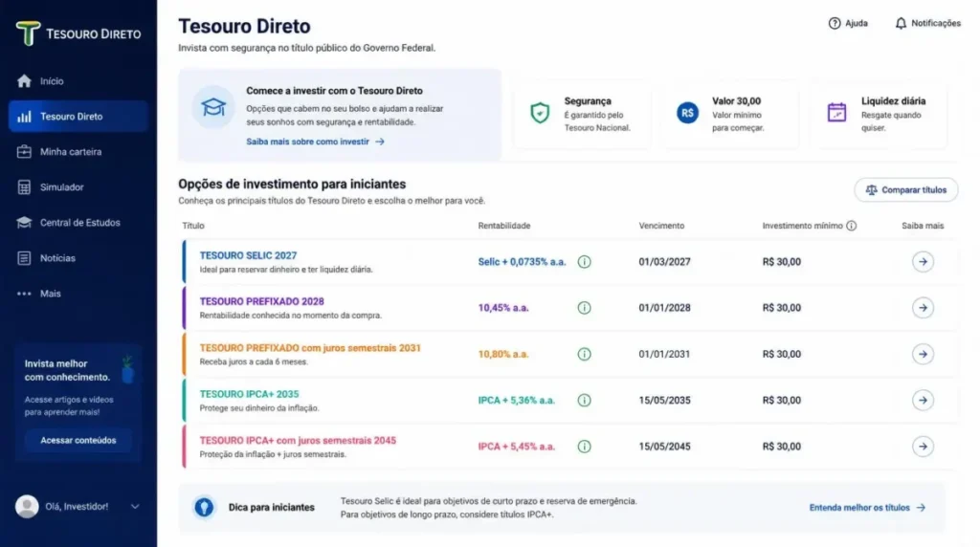The image size is (980, 547).
Task: Expand the Olá, Investidor! user menu chevron
Action: (135, 507)
